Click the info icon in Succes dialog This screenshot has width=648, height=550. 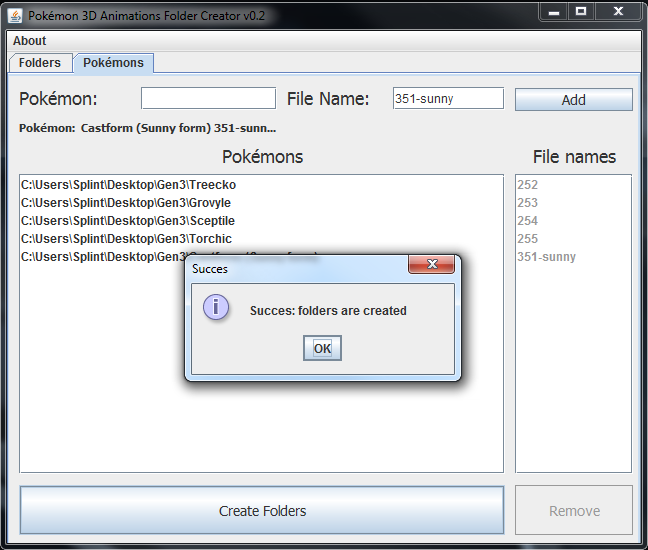tap(215, 307)
